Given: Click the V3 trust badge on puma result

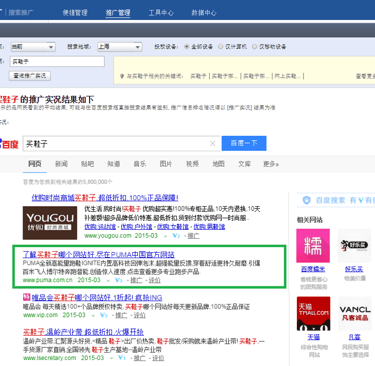Looking at the screenshot, I should 119,280.
